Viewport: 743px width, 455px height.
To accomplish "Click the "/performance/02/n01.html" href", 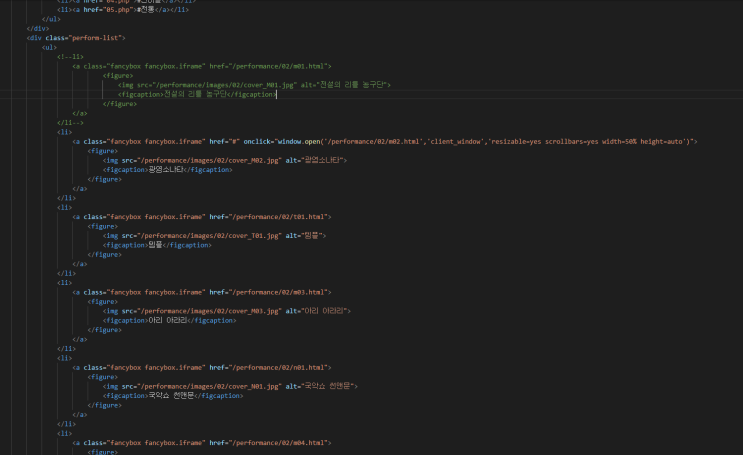I will [280, 368].
